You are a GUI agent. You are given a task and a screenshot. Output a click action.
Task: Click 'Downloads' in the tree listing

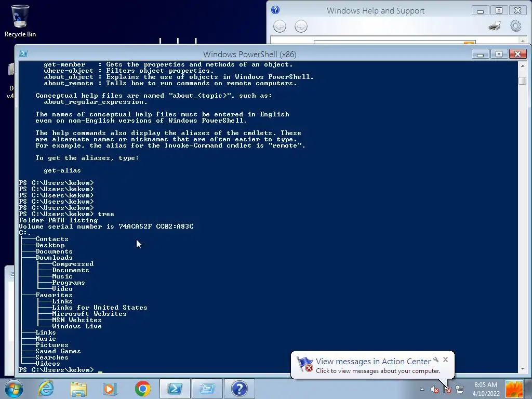pos(54,258)
